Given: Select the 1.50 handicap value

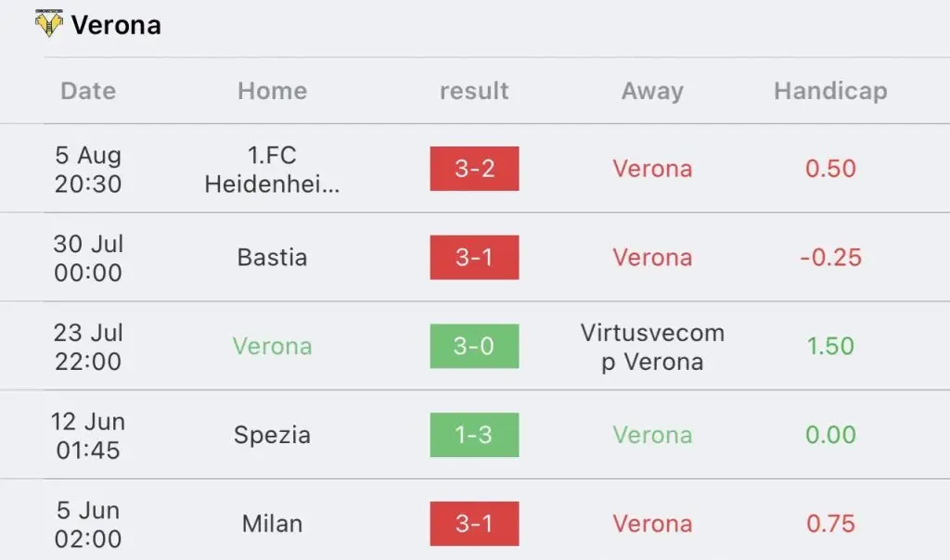Looking at the screenshot, I should coord(830,347).
